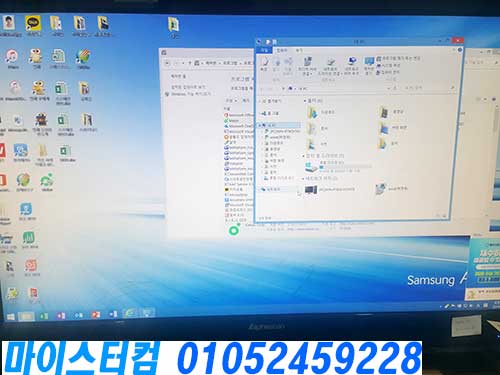This screenshot has width=500, height=375.
Task: Click Manage in the Explorer ribbon
Action: tap(388, 72)
